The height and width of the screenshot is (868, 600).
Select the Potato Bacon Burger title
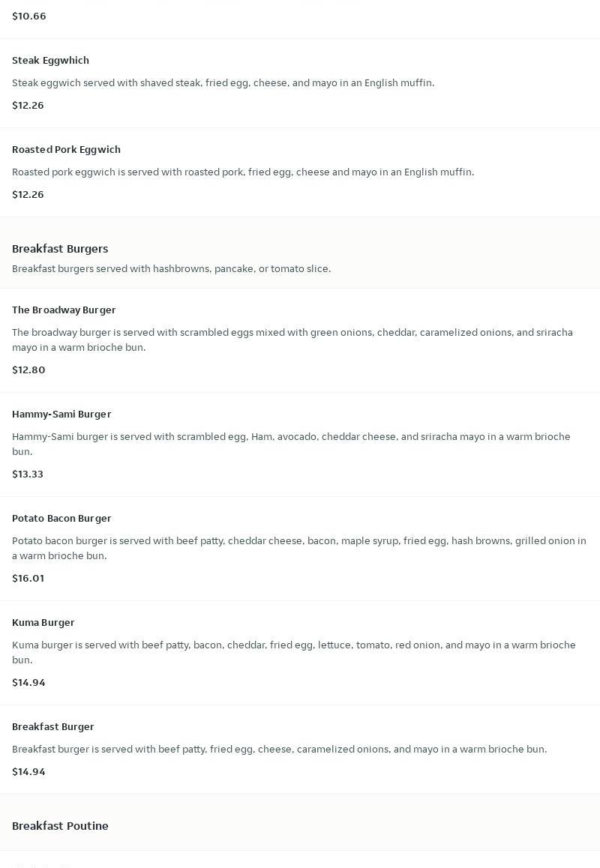61,518
